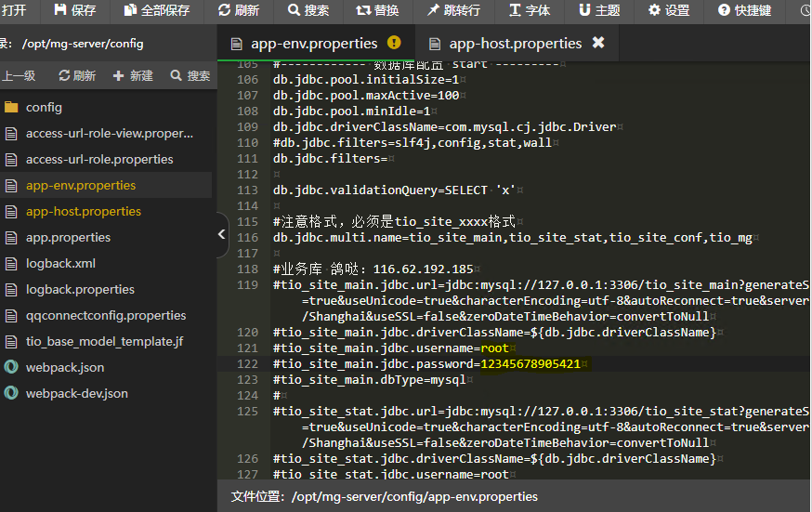Viewport: 812px width, 512px height.
Task: Click line number 113 in gutter
Action: tap(247, 190)
